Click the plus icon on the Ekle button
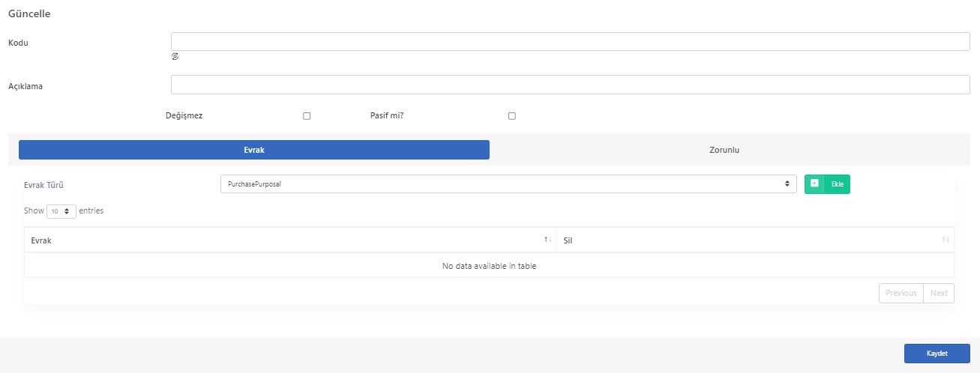 tap(814, 184)
